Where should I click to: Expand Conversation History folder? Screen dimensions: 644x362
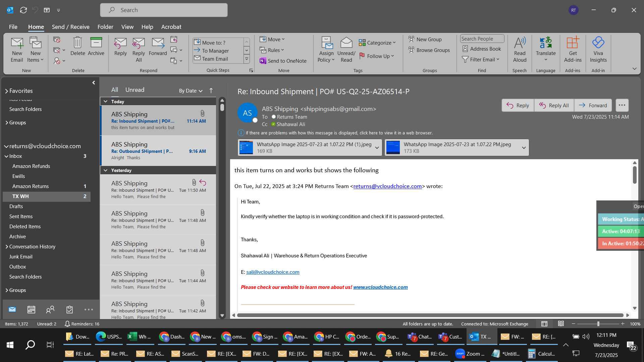[6, 247]
